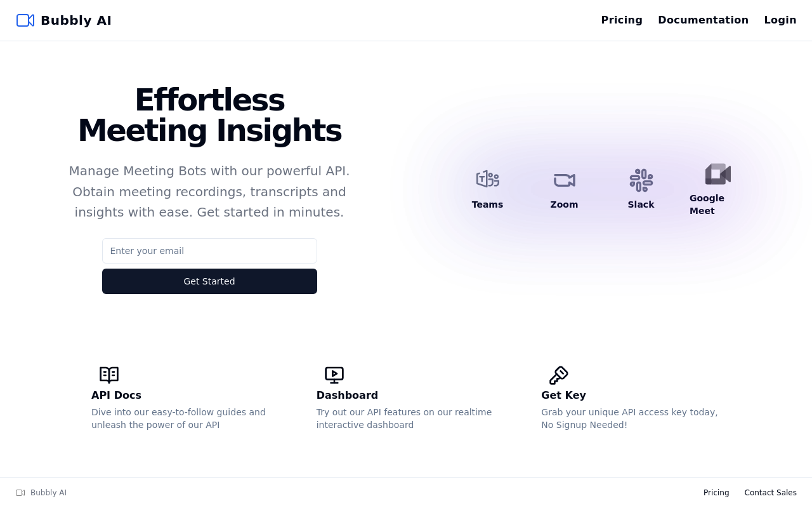Open the Dashboard heading link

pyautogui.click(x=347, y=395)
